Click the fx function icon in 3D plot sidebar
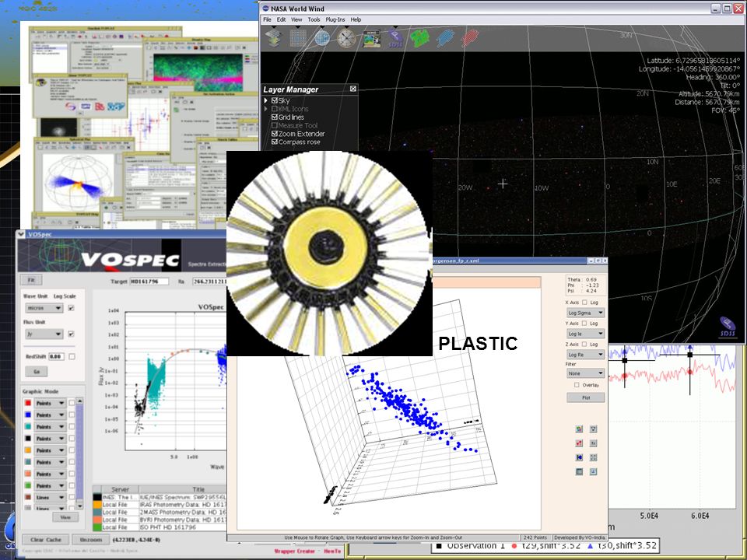 point(593,443)
